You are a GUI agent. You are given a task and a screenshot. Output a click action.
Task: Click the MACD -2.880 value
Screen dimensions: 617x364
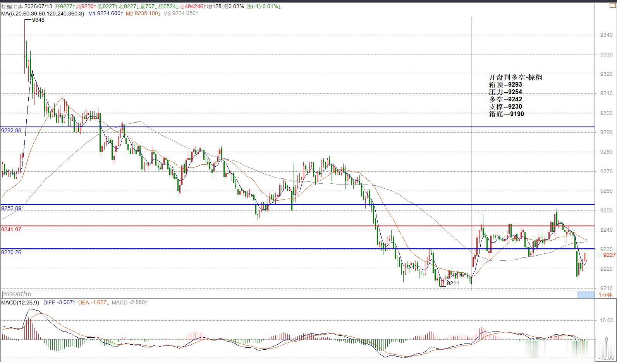pyautogui.click(x=130, y=302)
